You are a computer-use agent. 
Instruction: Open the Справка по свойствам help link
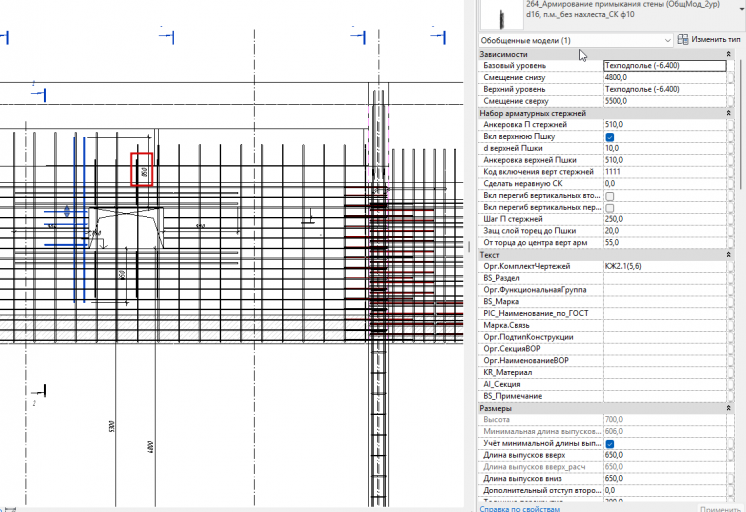[x=520, y=509]
